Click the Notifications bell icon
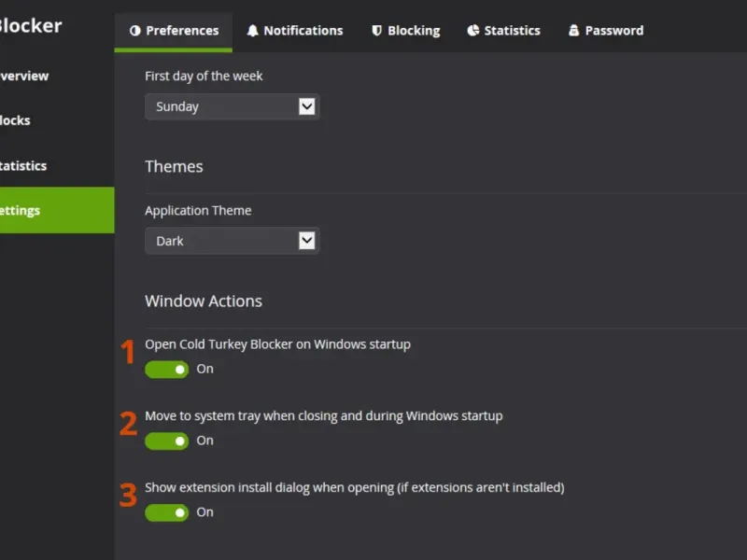This screenshot has width=747, height=560. click(253, 31)
